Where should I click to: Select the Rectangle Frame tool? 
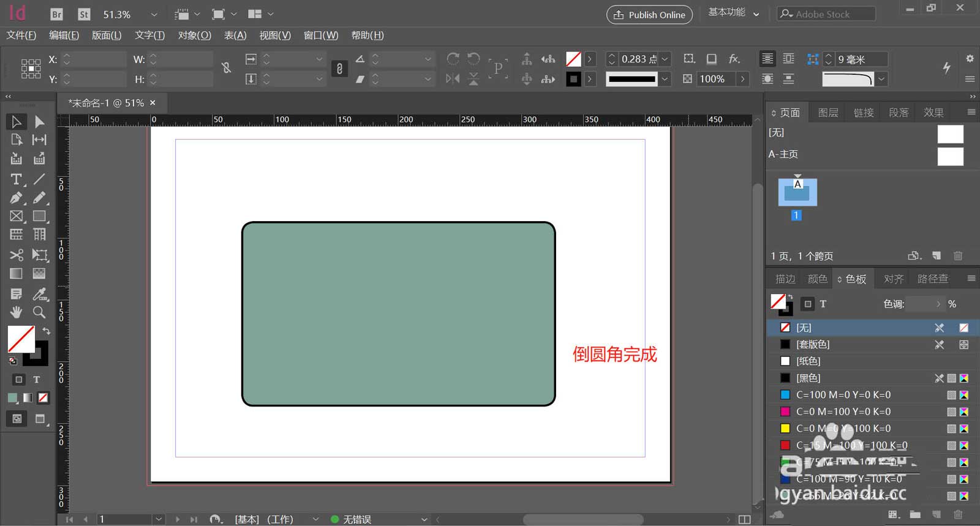[17, 216]
